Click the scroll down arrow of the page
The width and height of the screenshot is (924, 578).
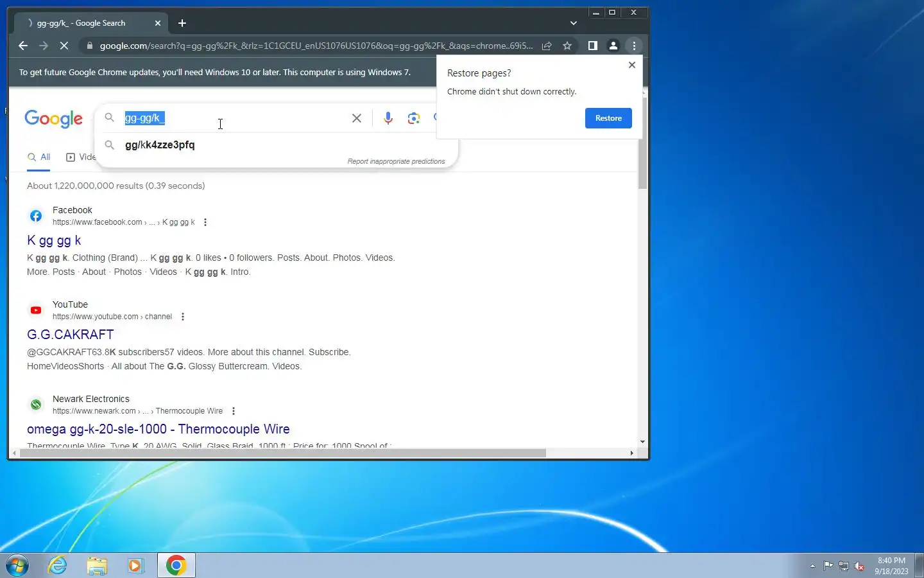point(642,442)
